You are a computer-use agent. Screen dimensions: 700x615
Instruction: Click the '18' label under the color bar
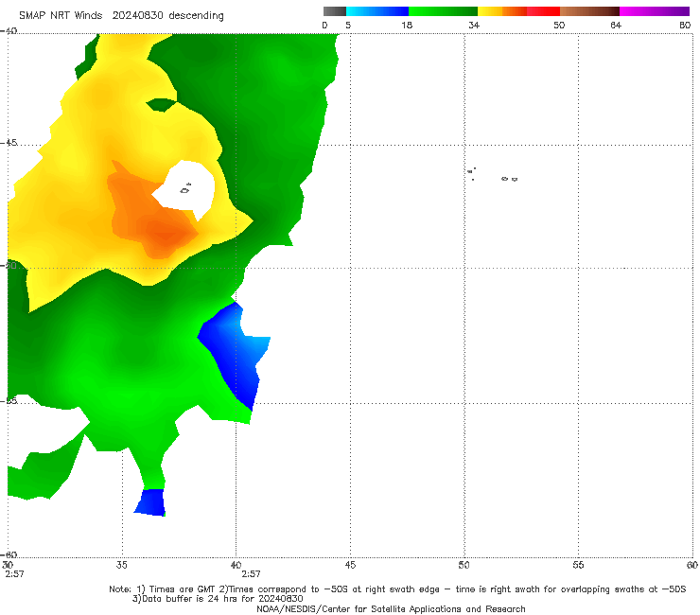[x=407, y=25]
